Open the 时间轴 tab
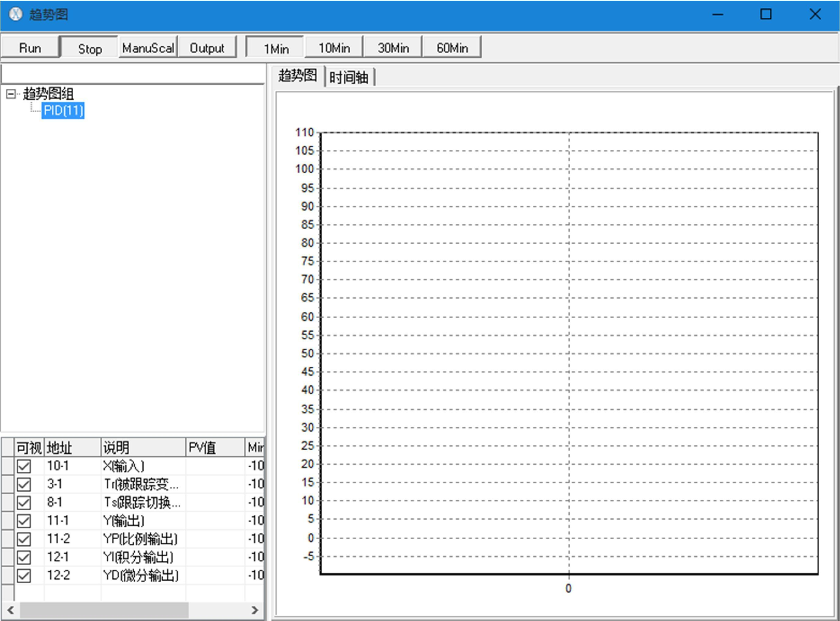840x621 pixels. click(x=349, y=77)
